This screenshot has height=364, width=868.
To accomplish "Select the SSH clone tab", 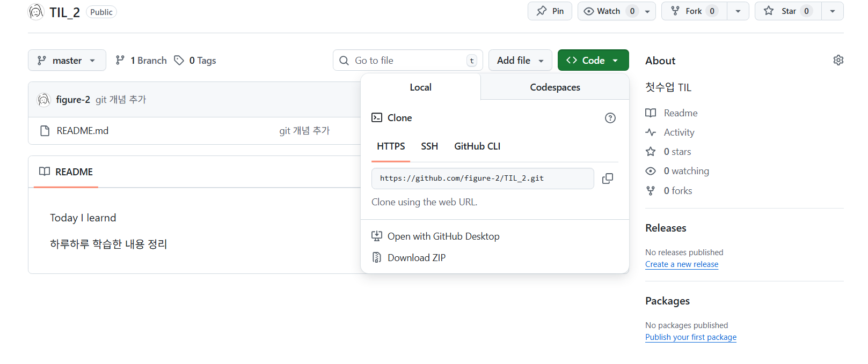I will click(x=429, y=146).
